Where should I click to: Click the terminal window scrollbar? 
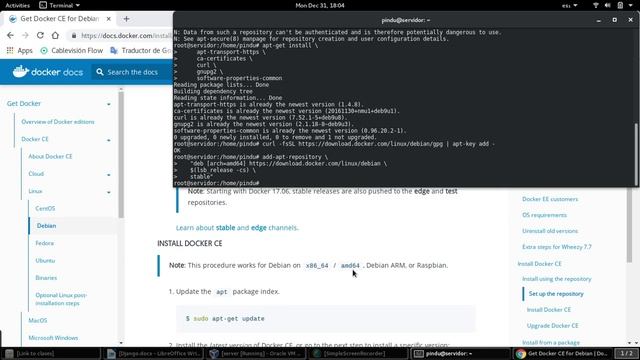click(636, 154)
